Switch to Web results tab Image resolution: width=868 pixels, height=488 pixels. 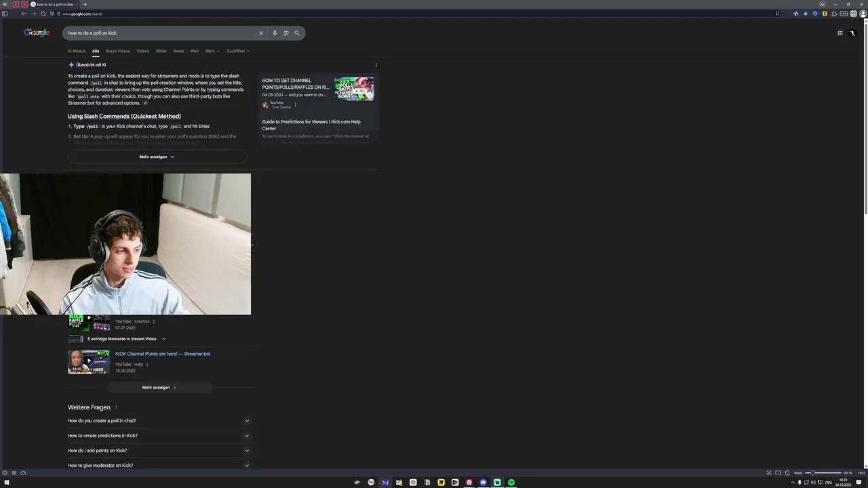point(195,51)
